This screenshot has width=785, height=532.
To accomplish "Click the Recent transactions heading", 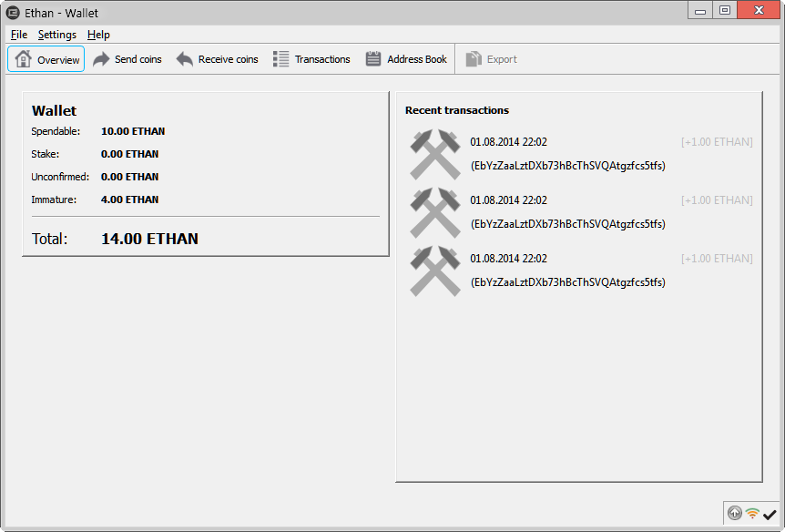I will click(456, 110).
